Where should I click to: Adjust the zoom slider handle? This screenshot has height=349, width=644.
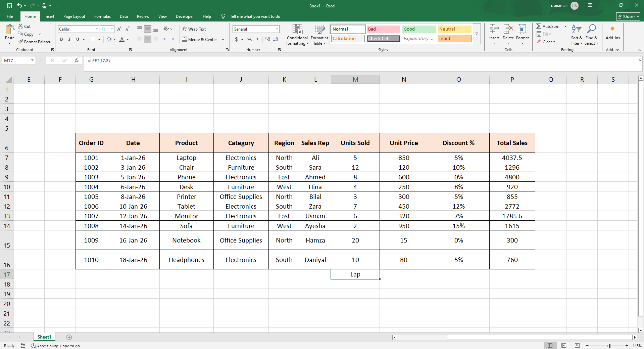point(609,346)
